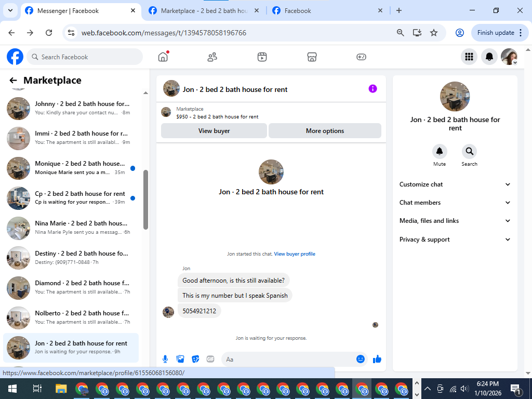Open Cp conversation

point(71,198)
